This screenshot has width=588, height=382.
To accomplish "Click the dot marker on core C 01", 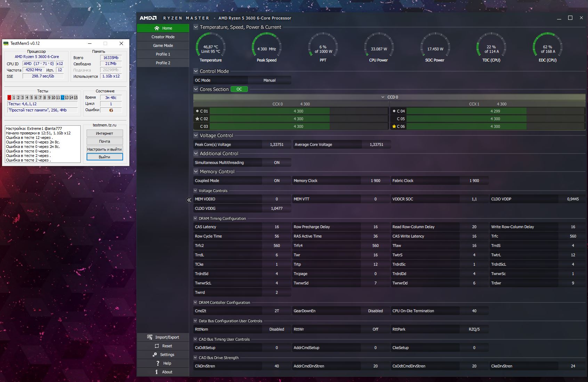I will (197, 111).
